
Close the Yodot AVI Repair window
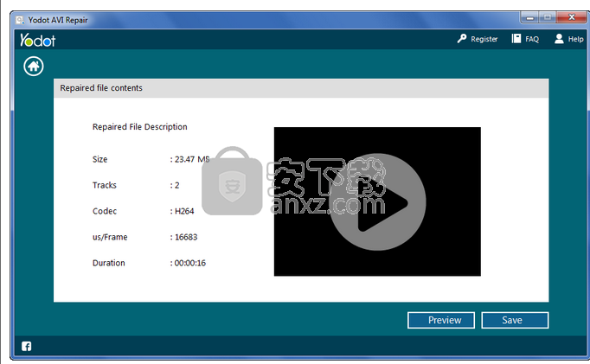pyautogui.click(x=572, y=17)
